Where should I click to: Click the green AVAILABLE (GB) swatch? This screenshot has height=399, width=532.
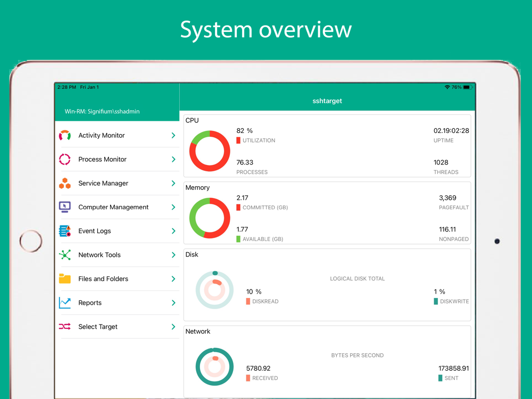(x=238, y=239)
